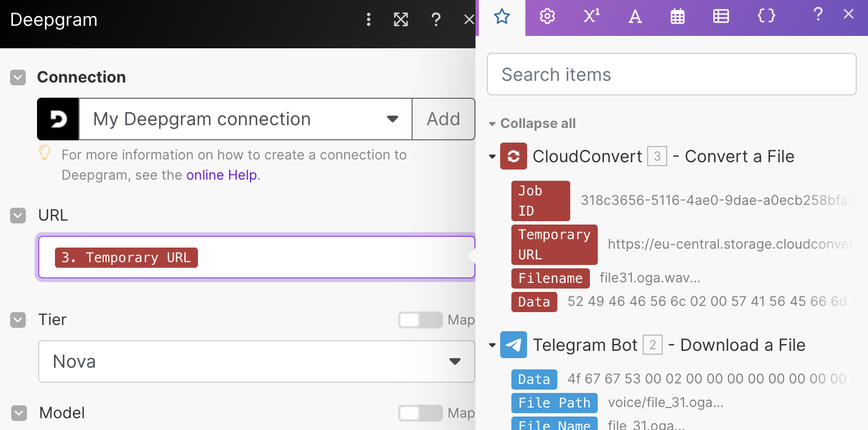The height and width of the screenshot is (430, 868).
Task: Open the array functions tab
Action: point(721,17)
